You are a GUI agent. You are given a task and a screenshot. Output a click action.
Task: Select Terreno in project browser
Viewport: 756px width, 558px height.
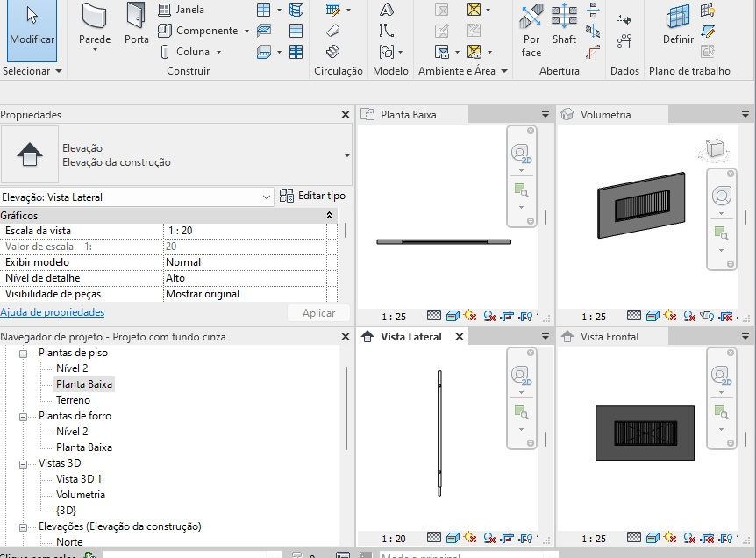[x=73, y=400]
